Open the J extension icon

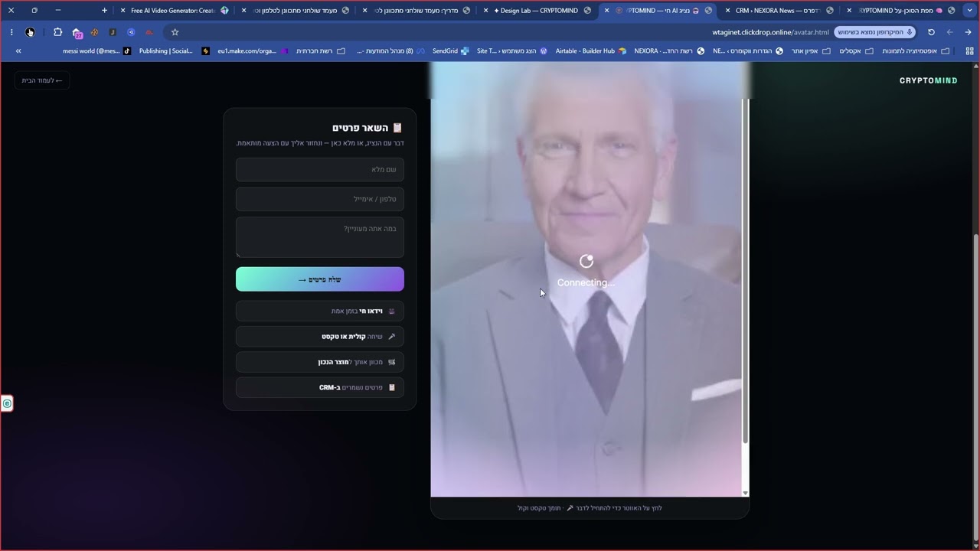point(113,32)
